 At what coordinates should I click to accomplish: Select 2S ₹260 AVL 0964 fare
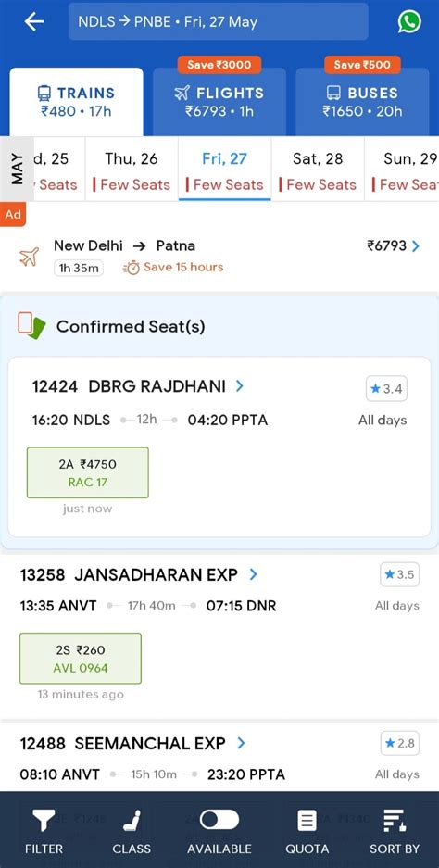point(81,659)
